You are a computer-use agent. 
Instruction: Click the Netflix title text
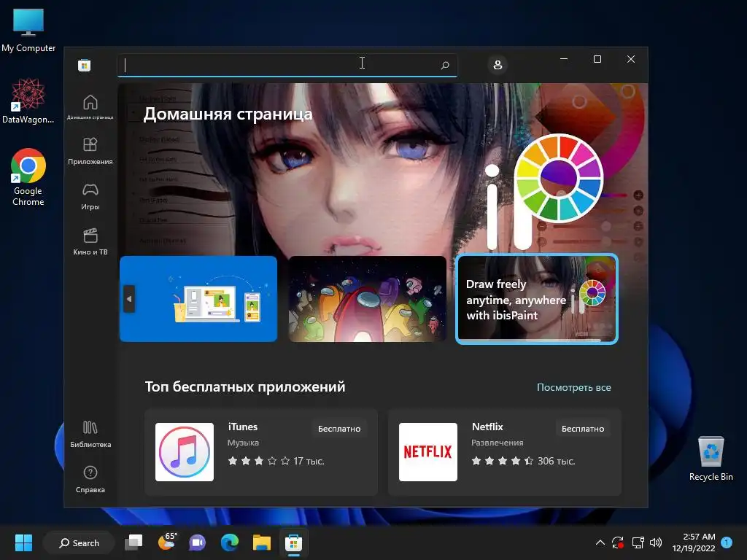click(487, 427)
